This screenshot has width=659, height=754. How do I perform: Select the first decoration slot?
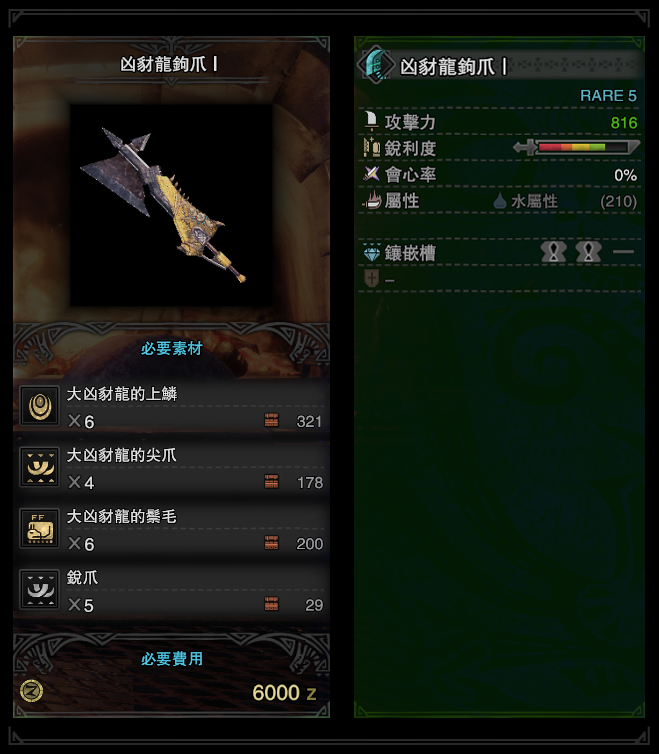pyautogui.click(x=554, y=251)
